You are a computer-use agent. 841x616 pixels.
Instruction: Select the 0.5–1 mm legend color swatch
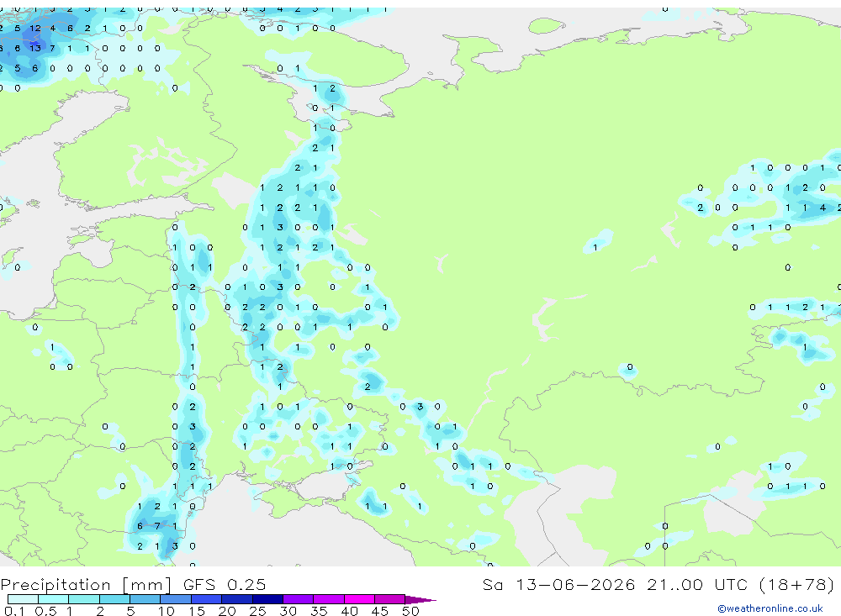click(54, 599)
